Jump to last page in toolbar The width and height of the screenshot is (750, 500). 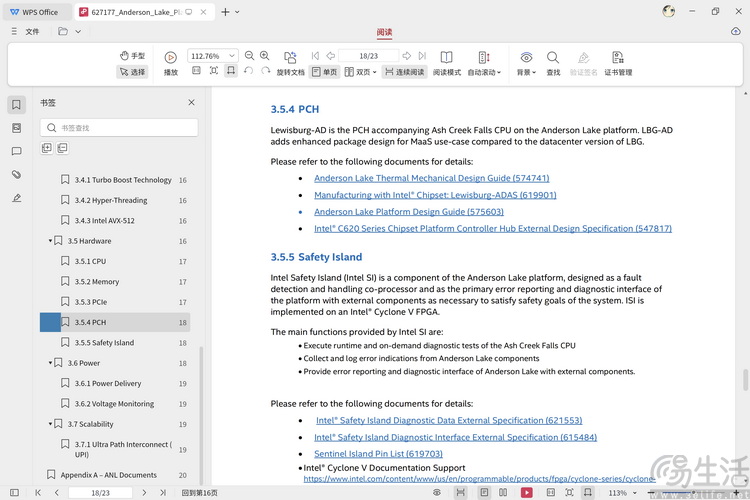coord(422,56)
